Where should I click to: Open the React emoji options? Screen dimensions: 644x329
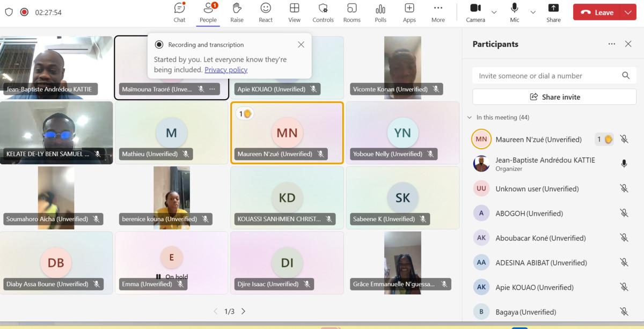point(266,12)
